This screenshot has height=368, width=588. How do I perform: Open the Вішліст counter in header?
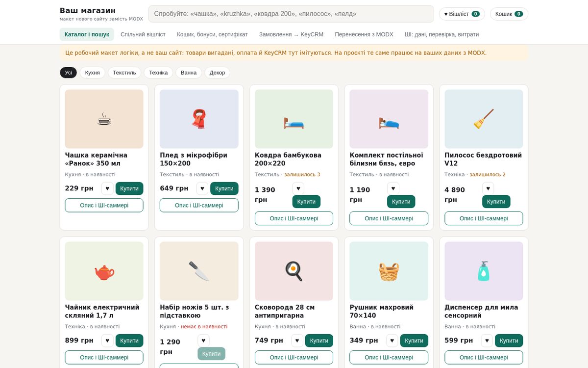point(462,14)
